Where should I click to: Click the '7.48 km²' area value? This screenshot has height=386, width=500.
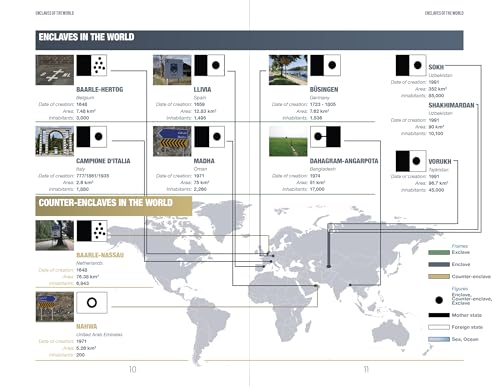pos(86,111)
